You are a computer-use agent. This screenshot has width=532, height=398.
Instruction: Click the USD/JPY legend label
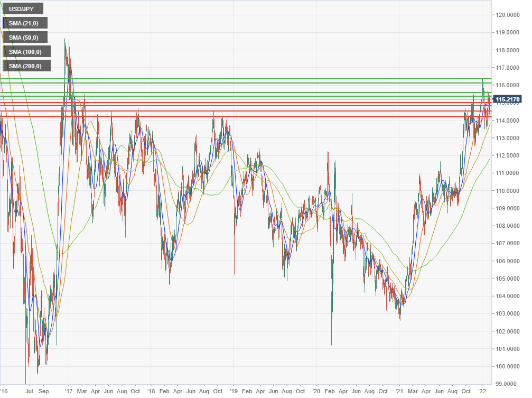coord(21,9)
